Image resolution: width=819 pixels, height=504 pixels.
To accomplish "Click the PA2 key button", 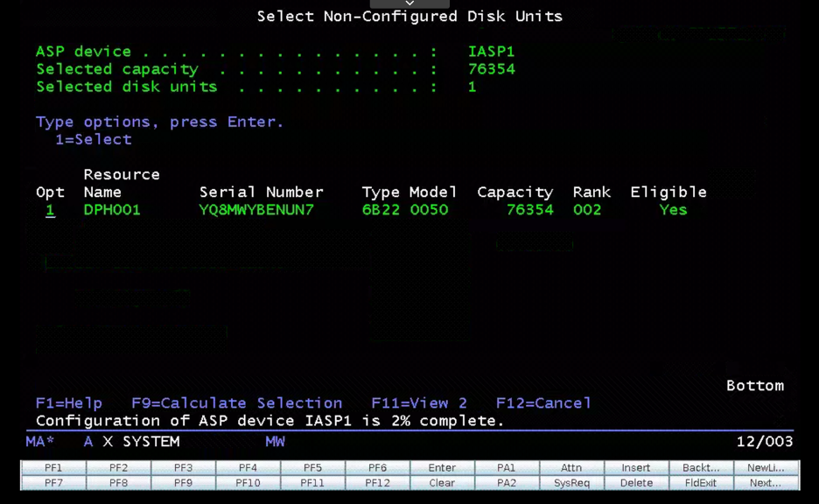I will [507, 483].
